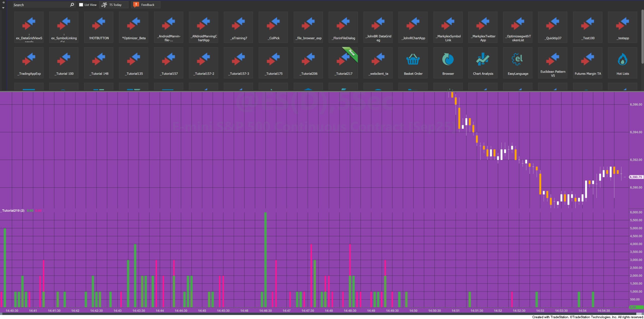The height and width of the screenshot is (319, 644).
Task: Expand the top-left dropdown arrow
Action: [x=3, y=8]
